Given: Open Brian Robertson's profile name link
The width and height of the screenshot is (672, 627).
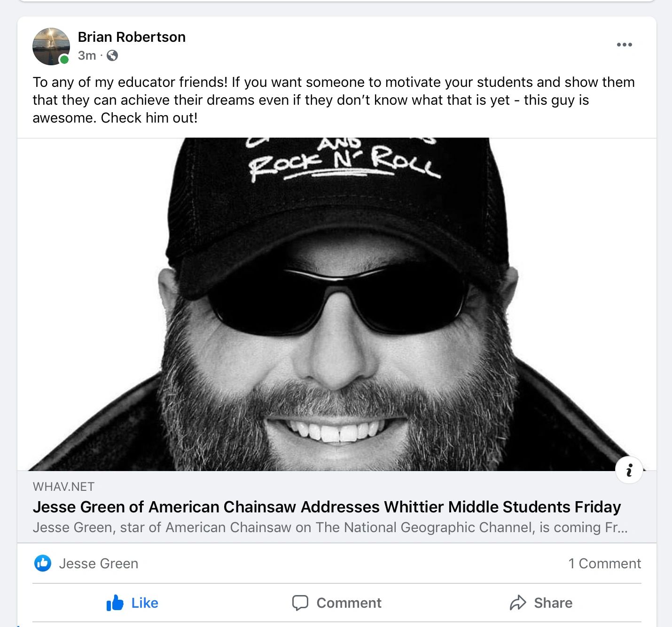Looking at the screenshot, I should [x=132, y=37].
